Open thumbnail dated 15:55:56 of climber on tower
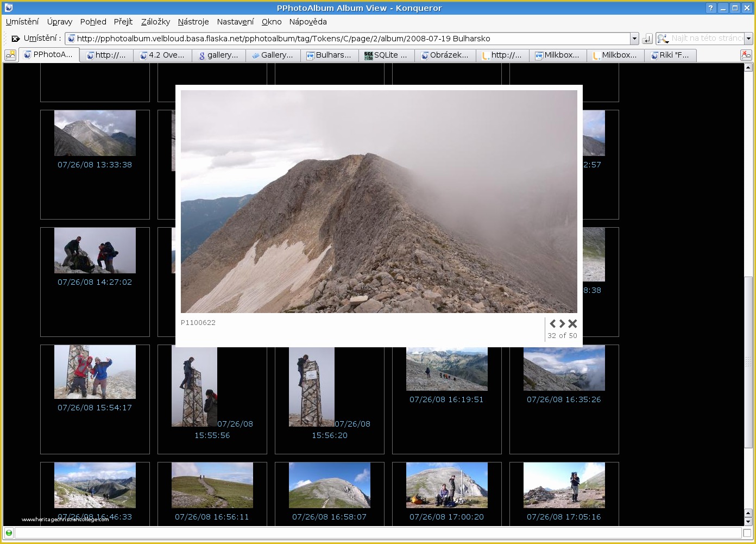Screen dimensions: 756x544 (x=194, y=387)
